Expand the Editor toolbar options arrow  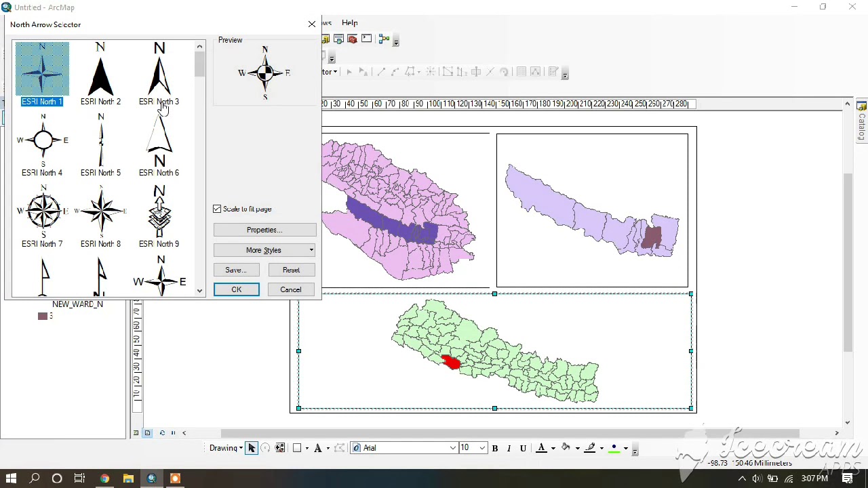point(565,73)
